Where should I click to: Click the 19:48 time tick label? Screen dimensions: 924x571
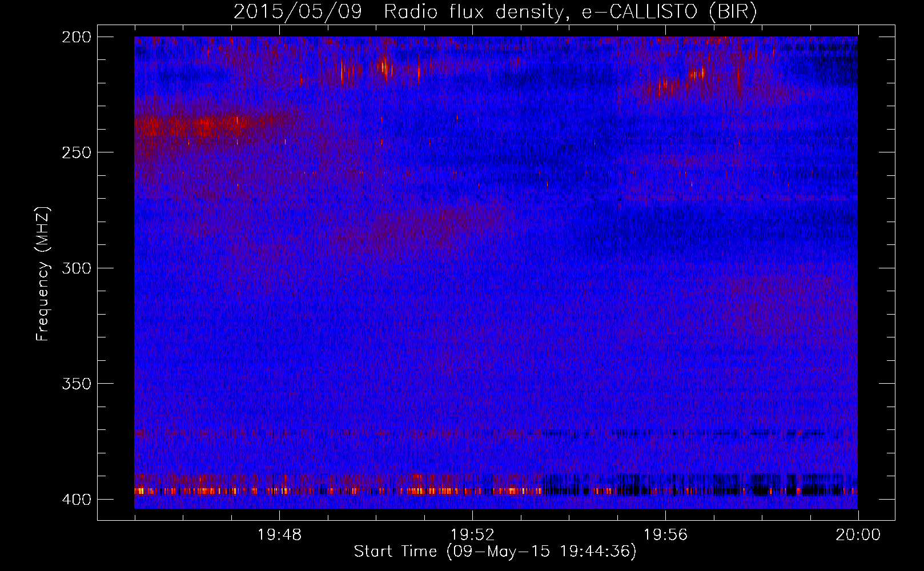279,535
